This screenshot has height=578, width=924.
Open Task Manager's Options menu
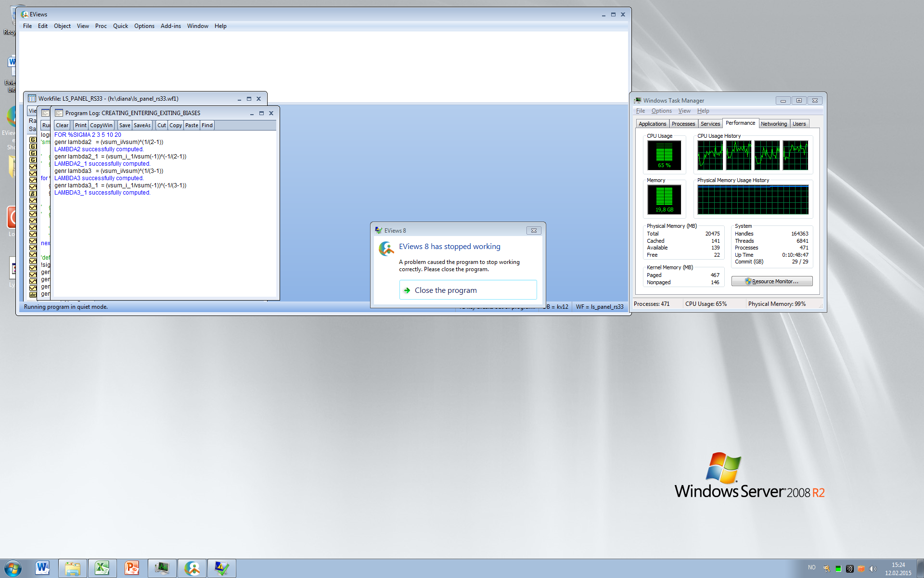tap(662, 111)
